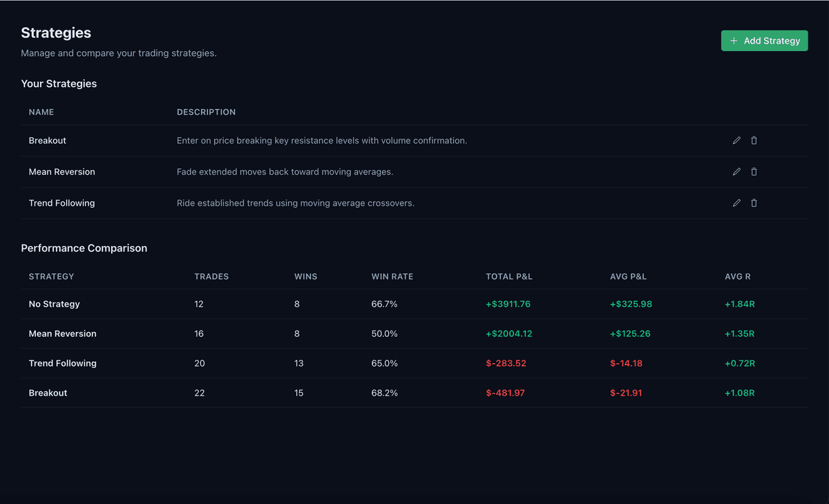
Task: Click Breakout name in Your Strategies list
Action: 48,141
